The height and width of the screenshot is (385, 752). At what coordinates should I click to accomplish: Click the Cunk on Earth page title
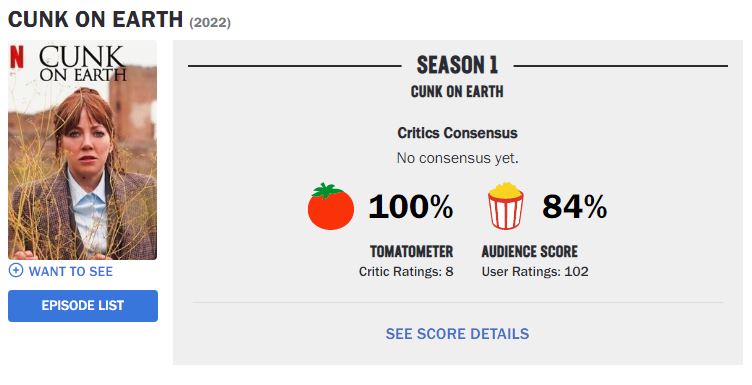[95, 20]
